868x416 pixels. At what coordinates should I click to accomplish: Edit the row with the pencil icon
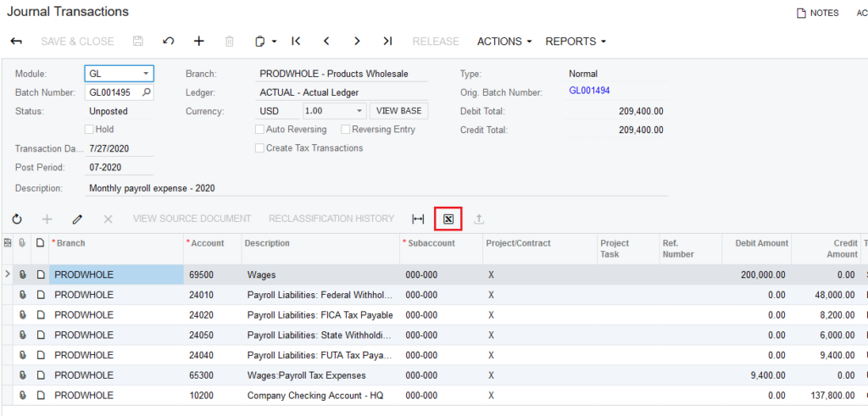[77, 219]
